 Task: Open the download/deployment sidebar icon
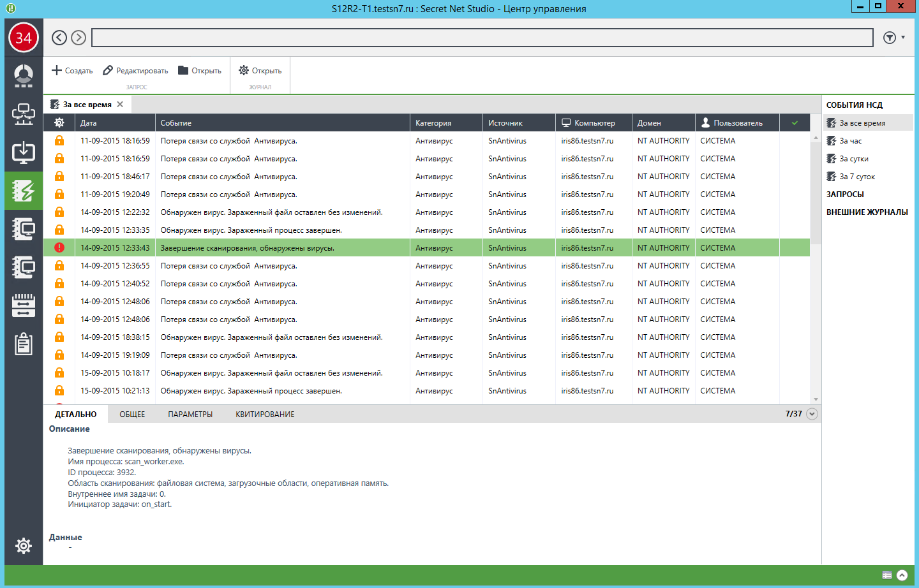(24, 152)
